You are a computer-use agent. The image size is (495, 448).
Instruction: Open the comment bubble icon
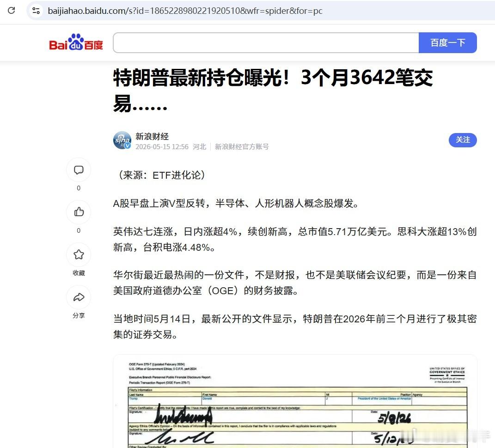[x=79, y=170]
